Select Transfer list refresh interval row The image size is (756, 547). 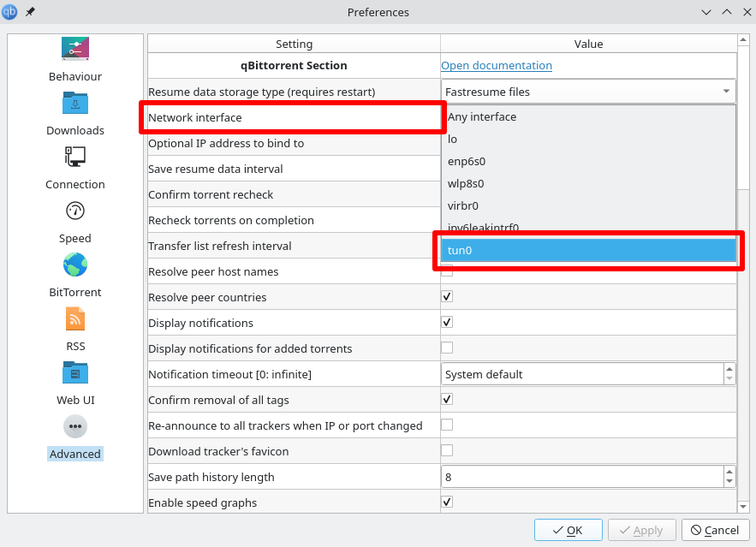295,246
